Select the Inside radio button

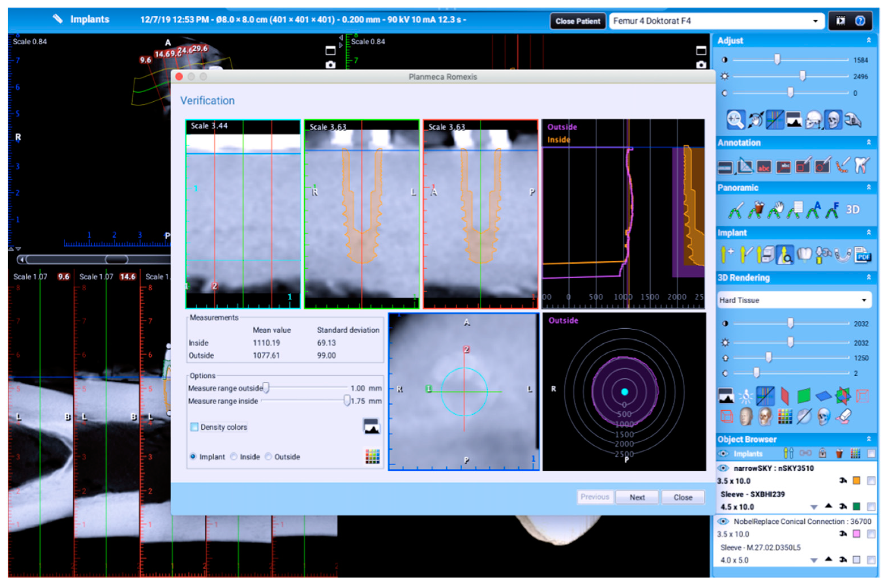(234, 456)
